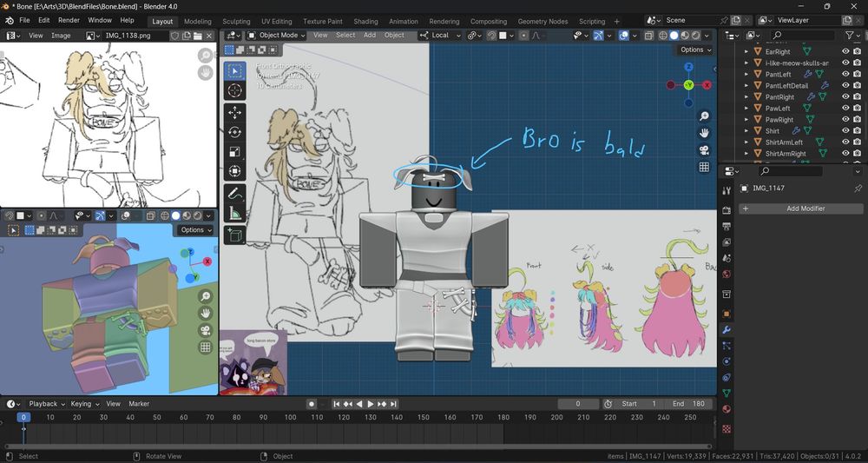The image size is (868, 463).
Task: Click the Marker menu in timeline
Action: coord(139,404)
